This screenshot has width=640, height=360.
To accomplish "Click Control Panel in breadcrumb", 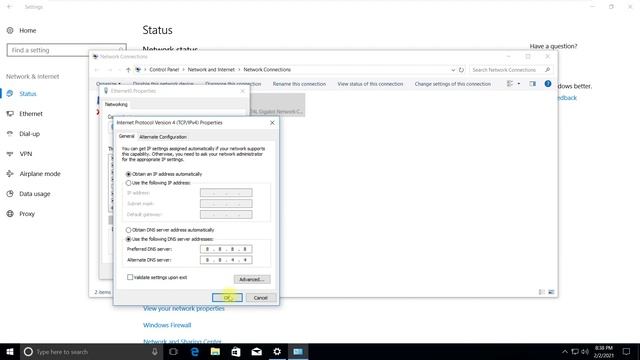I will (164, 70).
